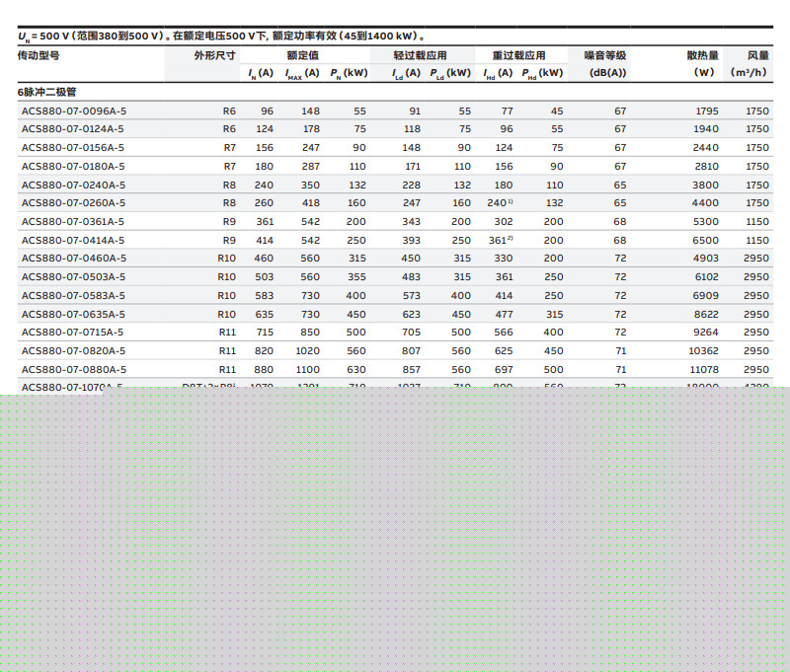Select ACS880-07-0880A-5 model cell
The image size is (790, 672).
73,369
